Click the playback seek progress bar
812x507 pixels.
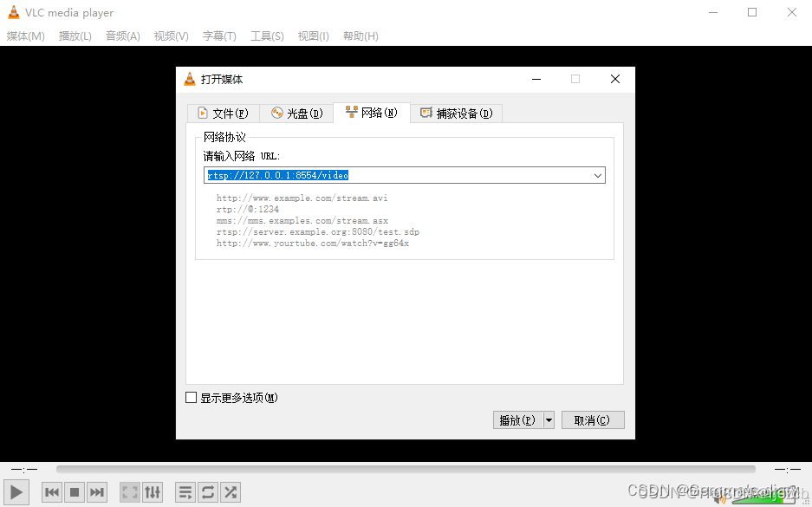click(406, 469)
